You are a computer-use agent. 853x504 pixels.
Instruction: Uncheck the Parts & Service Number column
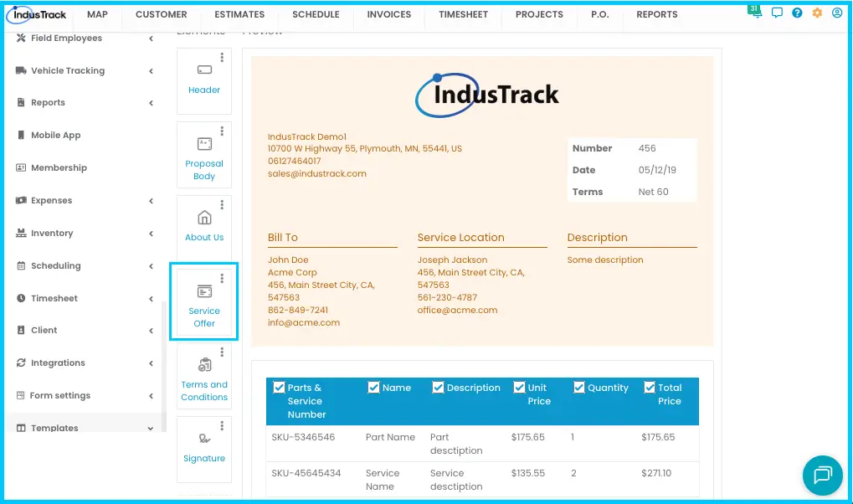tap(279, 387)
